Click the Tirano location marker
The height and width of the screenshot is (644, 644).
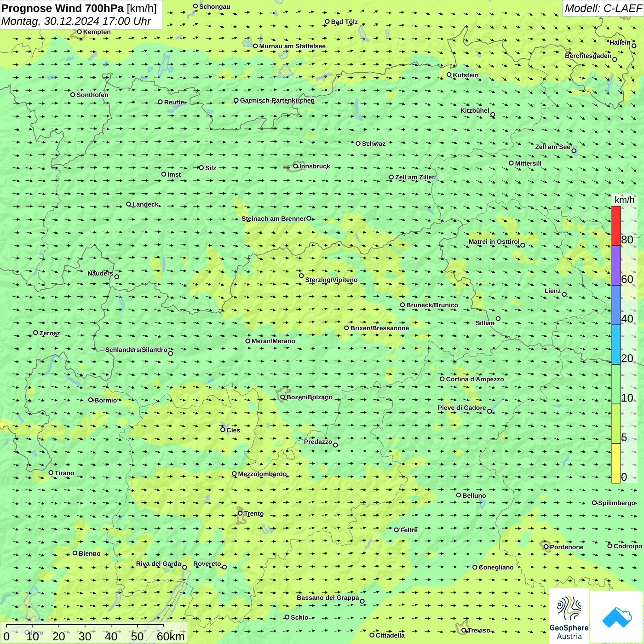coord(51,472)
